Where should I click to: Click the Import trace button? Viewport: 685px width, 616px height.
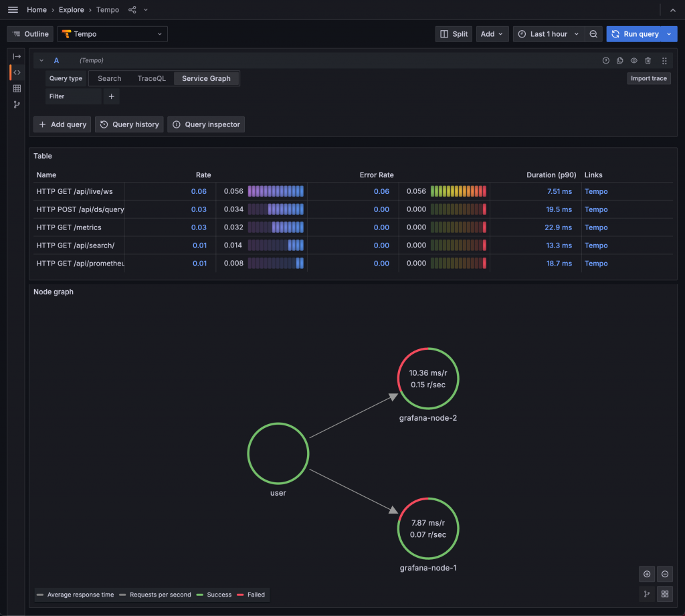tap(649, 79)
